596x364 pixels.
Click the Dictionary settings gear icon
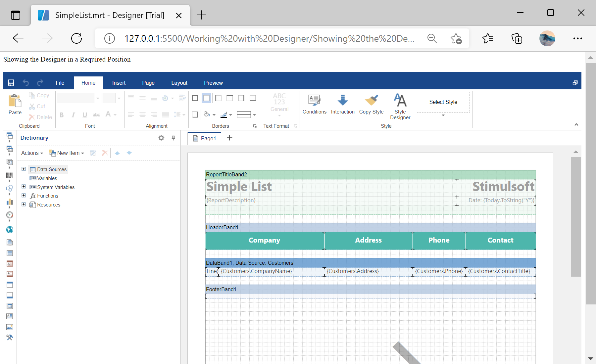click(x=161, y=138)
